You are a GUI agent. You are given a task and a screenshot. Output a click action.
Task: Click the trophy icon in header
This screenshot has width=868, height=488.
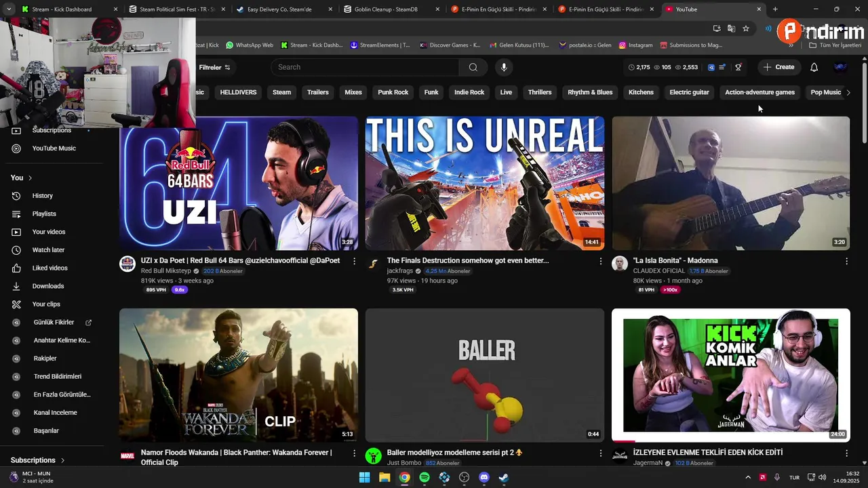coord(738,67)
